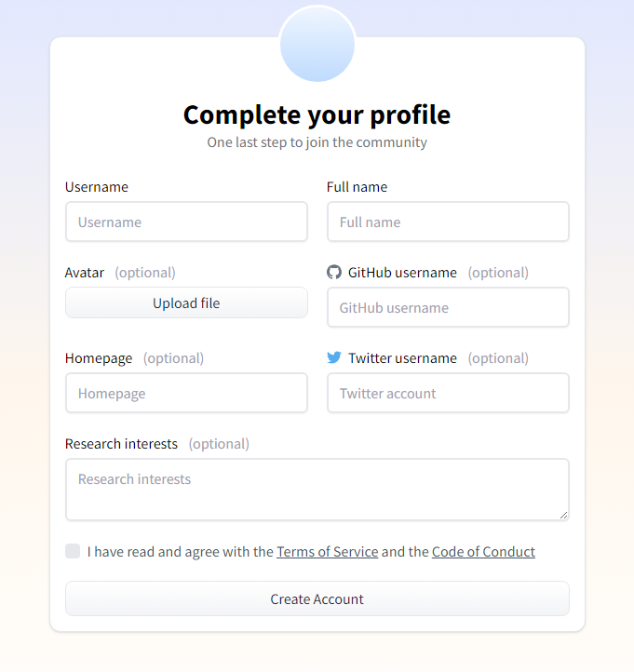Open the Code of Conduct link
The width and height of the screenshot is (634, 672).
coord(483,552)
